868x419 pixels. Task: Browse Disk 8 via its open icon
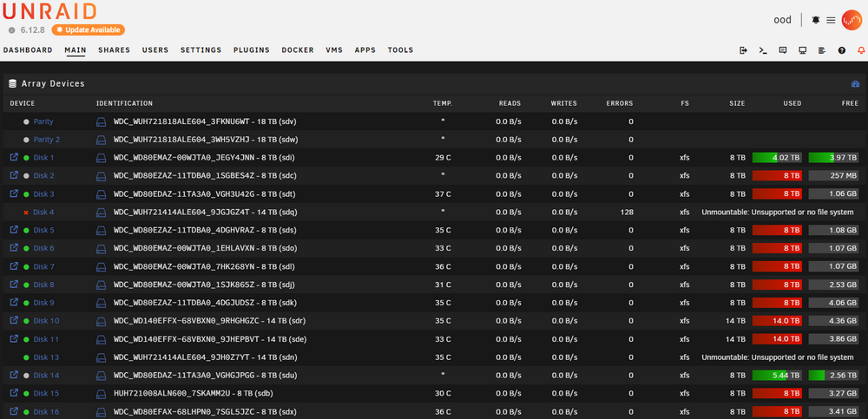click(15, 284)
